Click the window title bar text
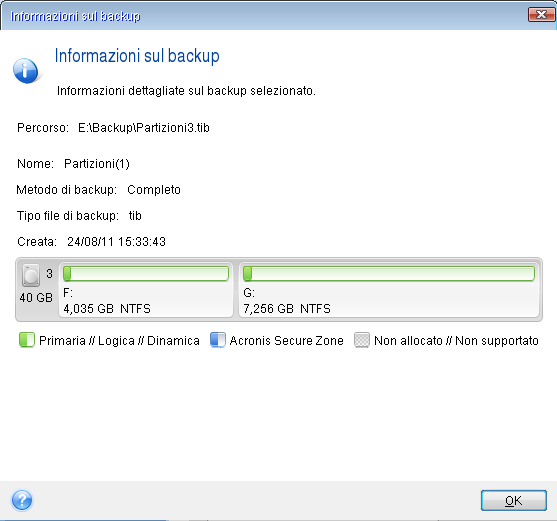 point(75,16)
